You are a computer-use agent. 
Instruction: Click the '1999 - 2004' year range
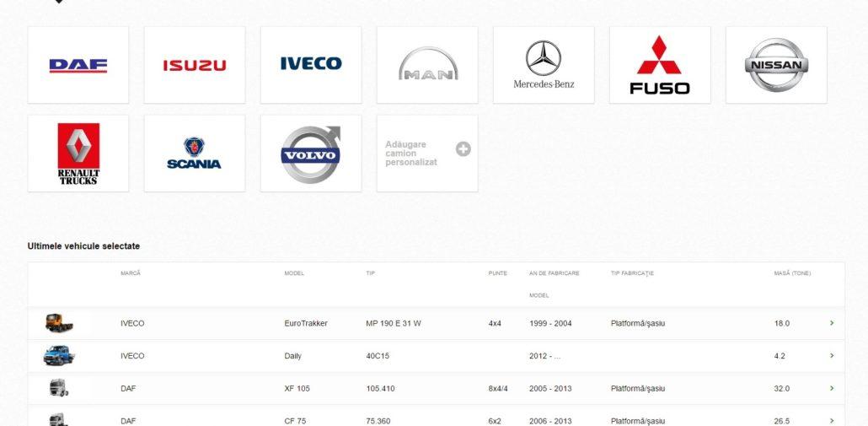(x=550, y=324)
